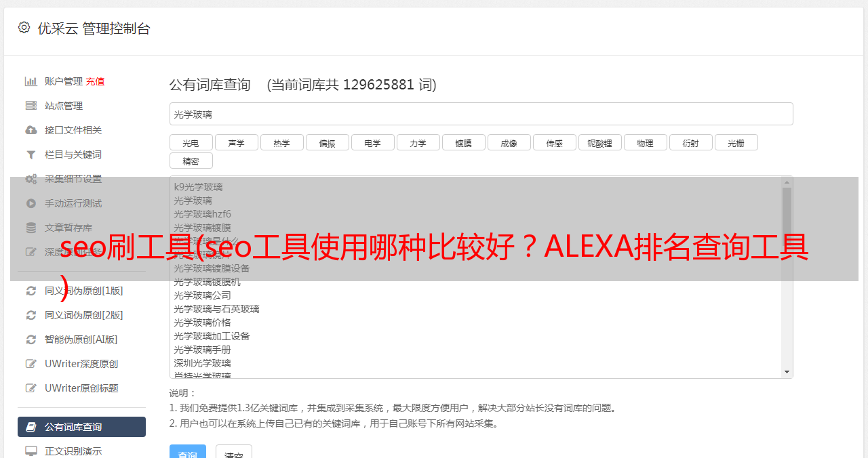This screenshot has height=458, width=868.
Task: Click the UWriter深度原创 edit icon
Action: pos(31,364)
